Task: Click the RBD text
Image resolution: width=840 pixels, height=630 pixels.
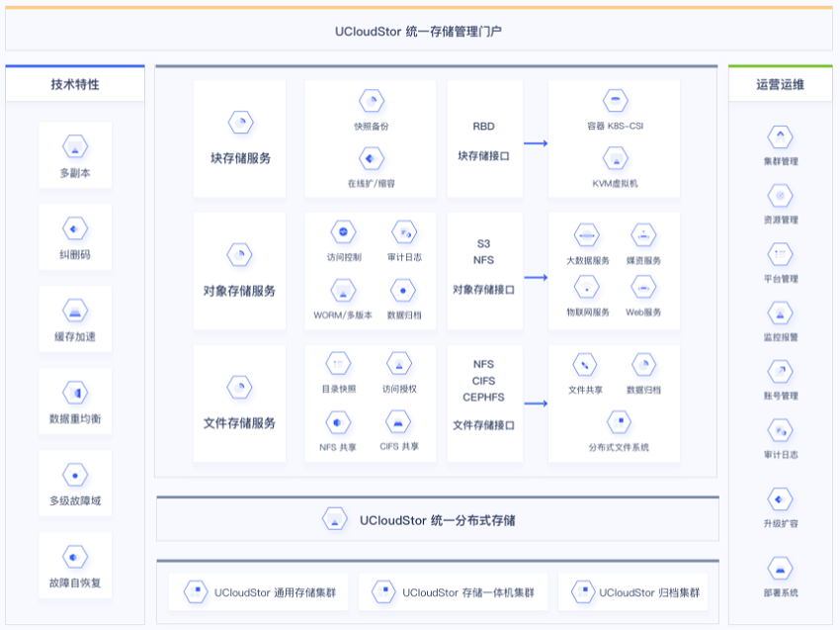Action: [x=483, y=127]
